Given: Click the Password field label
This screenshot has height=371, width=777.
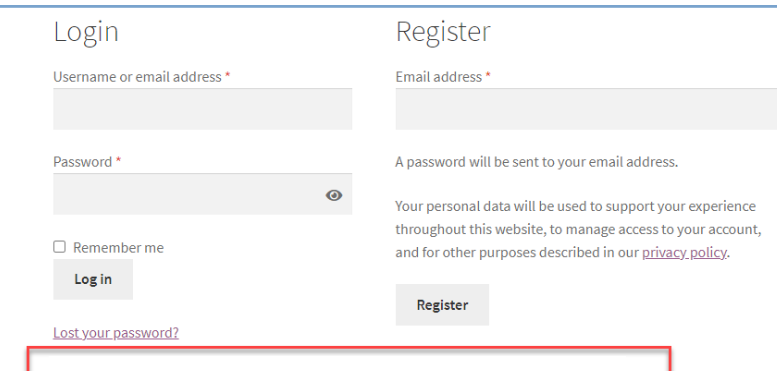Looking at the screenshot, I should (83, 162).
